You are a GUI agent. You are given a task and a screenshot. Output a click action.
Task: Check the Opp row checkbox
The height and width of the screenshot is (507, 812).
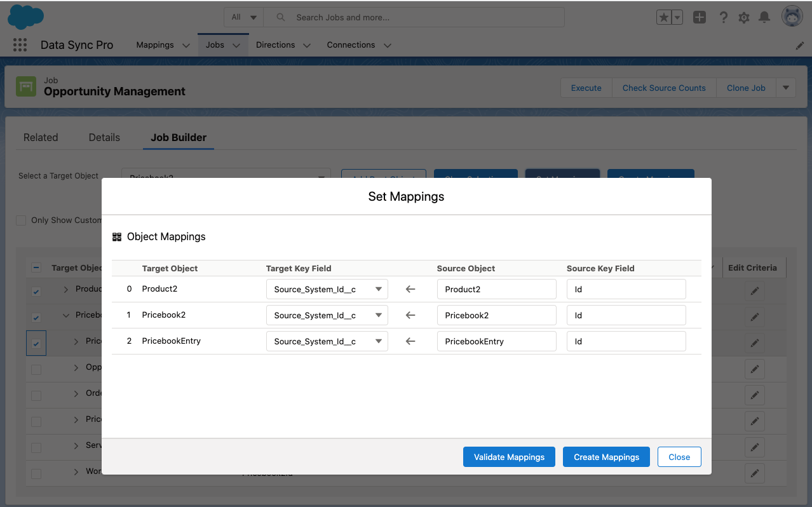[x=36, y=370]
